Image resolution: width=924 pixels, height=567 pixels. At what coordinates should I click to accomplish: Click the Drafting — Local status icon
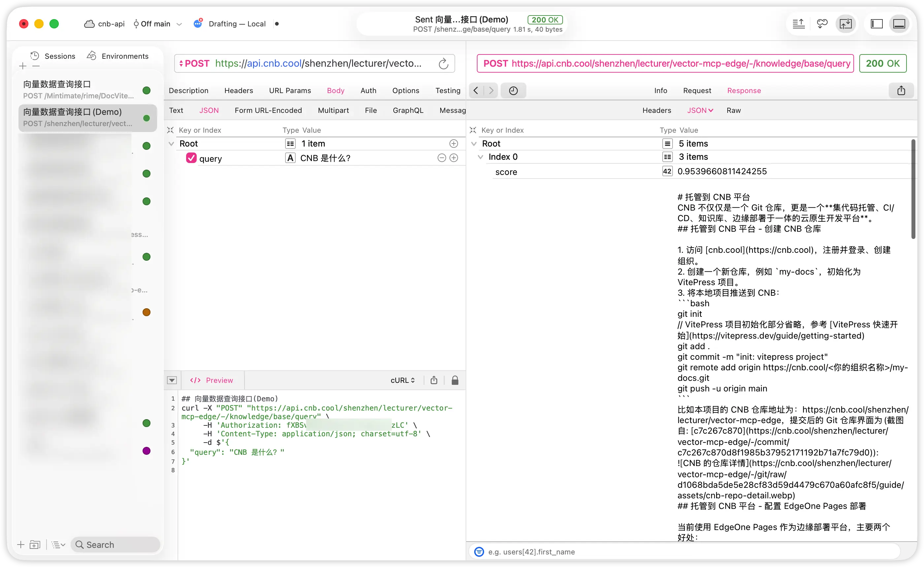pos(198,23)
